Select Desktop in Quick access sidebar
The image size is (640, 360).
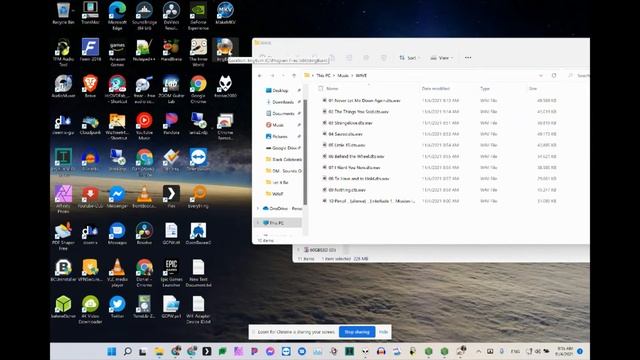point(280,91)
